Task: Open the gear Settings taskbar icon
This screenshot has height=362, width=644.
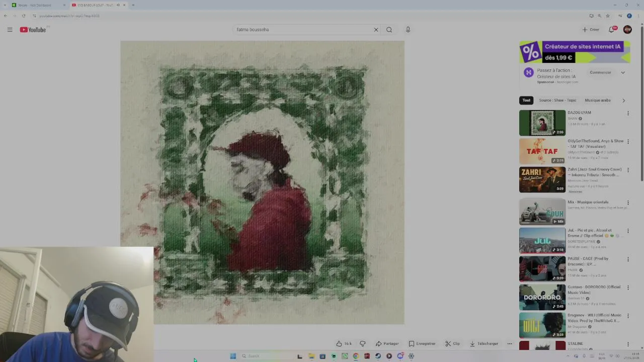Action: tap(411, 356)
